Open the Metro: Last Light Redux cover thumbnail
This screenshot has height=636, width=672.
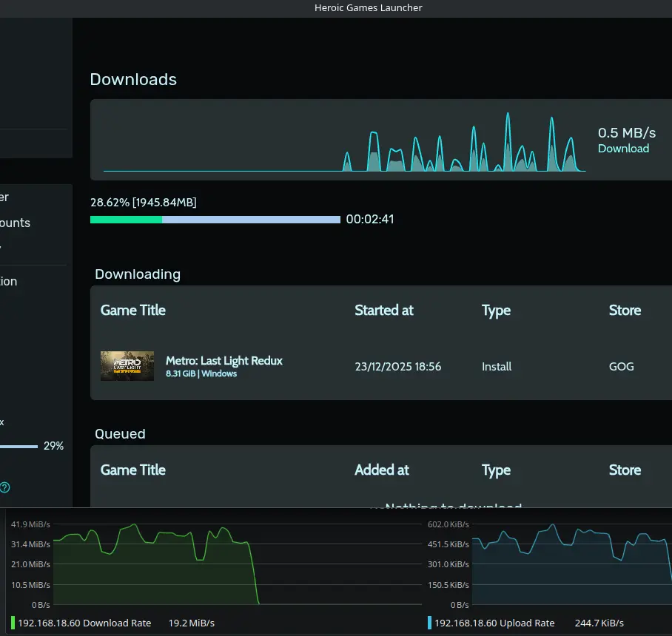127,366
